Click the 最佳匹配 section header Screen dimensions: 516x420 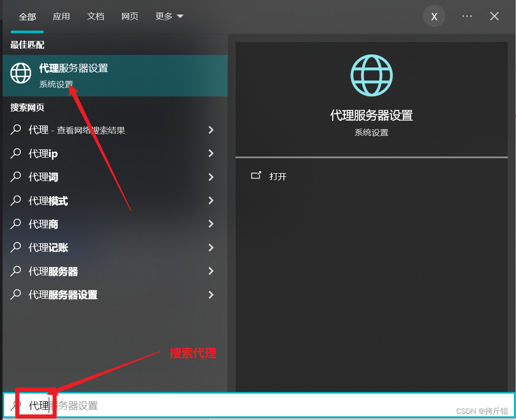coord(28,45)
